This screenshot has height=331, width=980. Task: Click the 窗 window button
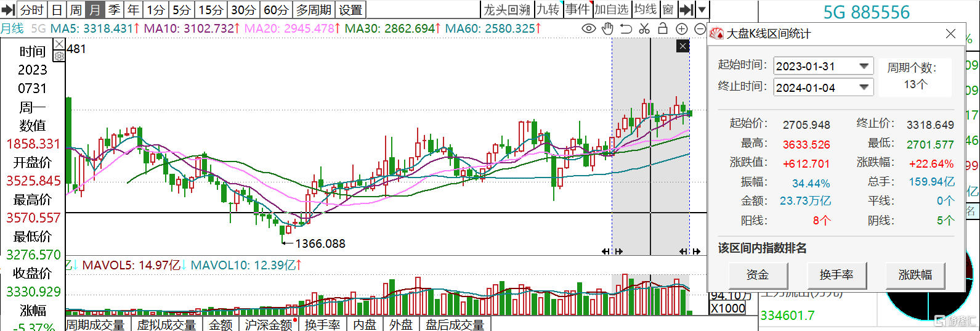[x=668, y=9]
